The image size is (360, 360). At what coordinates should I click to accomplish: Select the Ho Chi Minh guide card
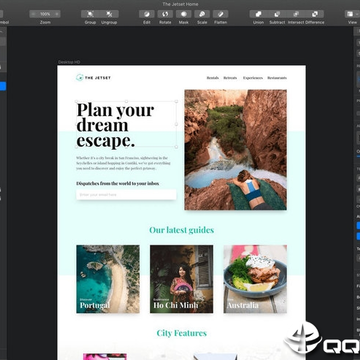[181, 279]
